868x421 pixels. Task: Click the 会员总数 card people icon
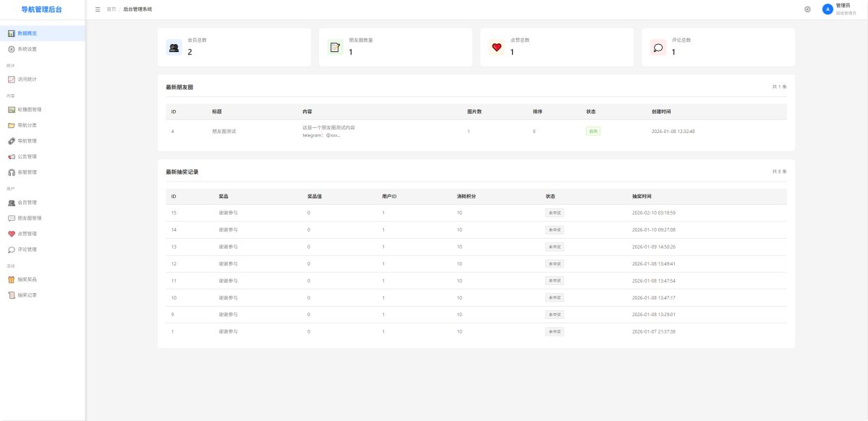point(174,48)
